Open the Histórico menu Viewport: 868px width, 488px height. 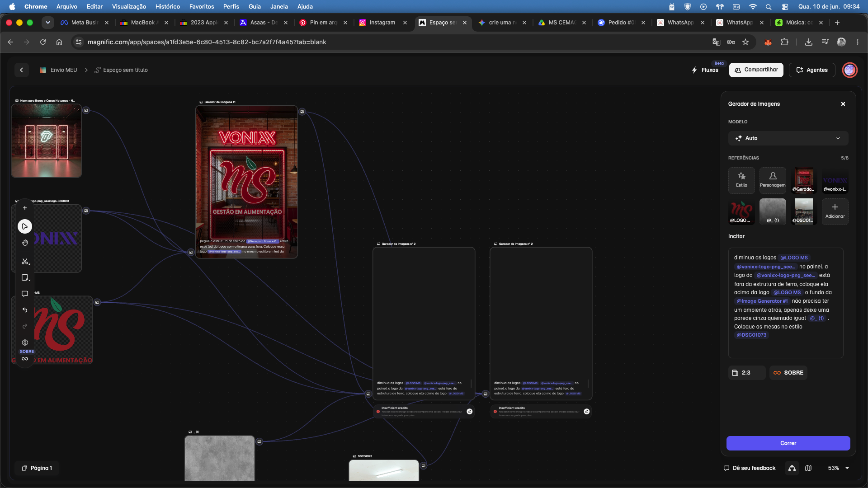(x=168, y=6)
